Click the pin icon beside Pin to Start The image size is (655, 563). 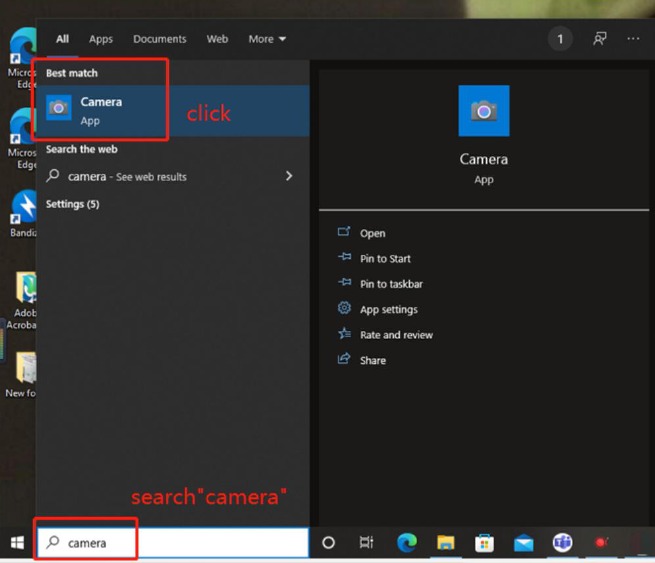[345, 256]
